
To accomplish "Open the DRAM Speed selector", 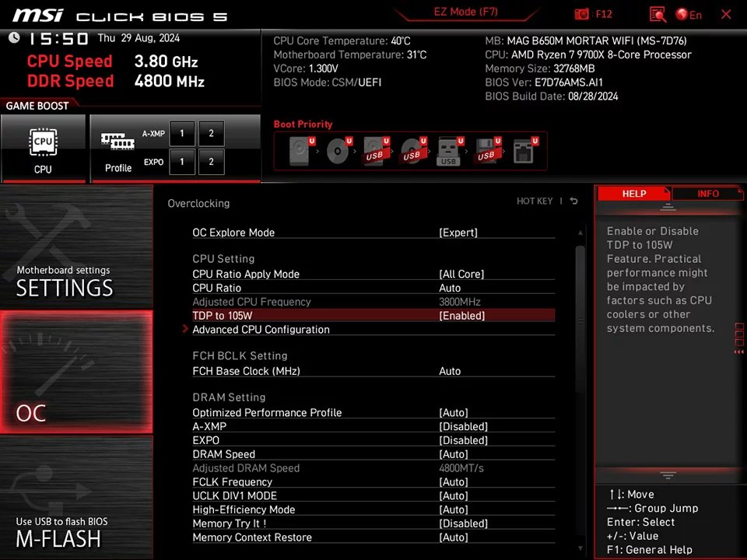I will click(x=373, y=454).
